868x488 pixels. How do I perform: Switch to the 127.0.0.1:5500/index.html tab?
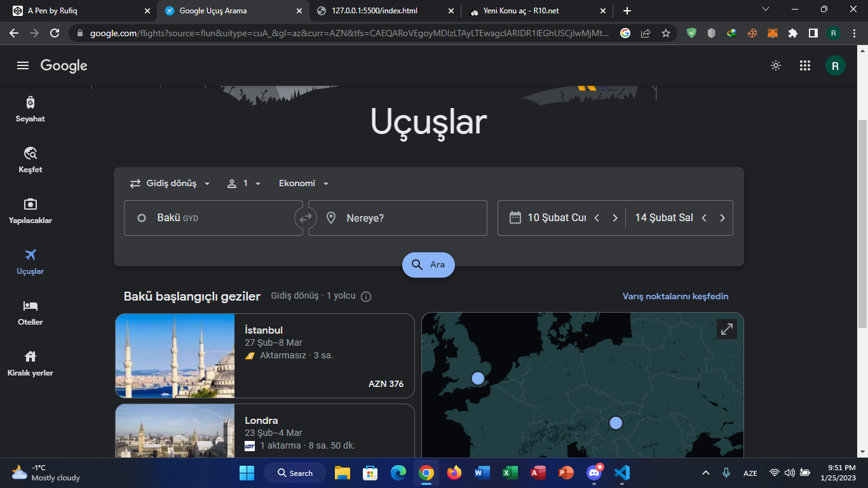pyautogui.click(x=386, y=11)
